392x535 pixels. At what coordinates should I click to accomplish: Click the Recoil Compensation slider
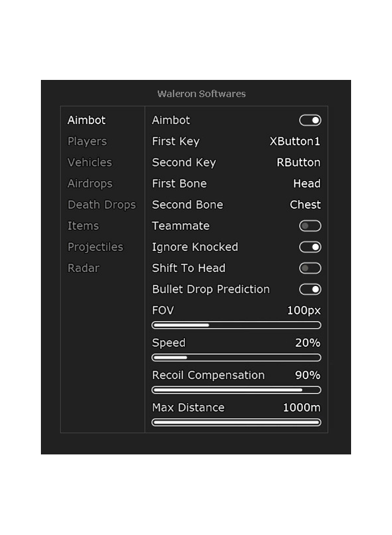tap(236, 390)
